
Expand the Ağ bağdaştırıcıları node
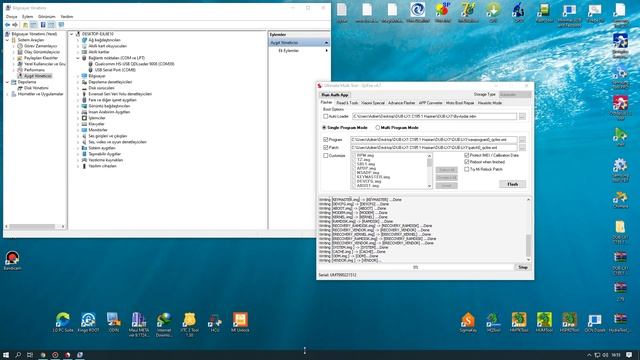point(78,40)
